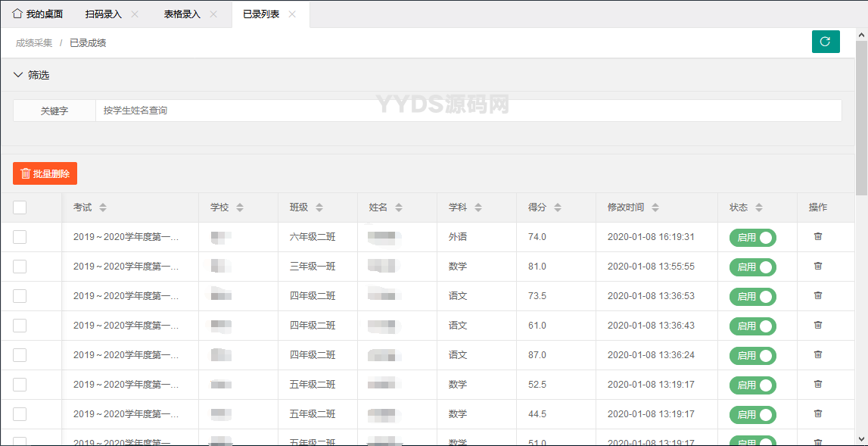This screenshot has width=868, height=446.
Task: Toggle 启用 status on the 61.0 score row
Action: point(753,326)
